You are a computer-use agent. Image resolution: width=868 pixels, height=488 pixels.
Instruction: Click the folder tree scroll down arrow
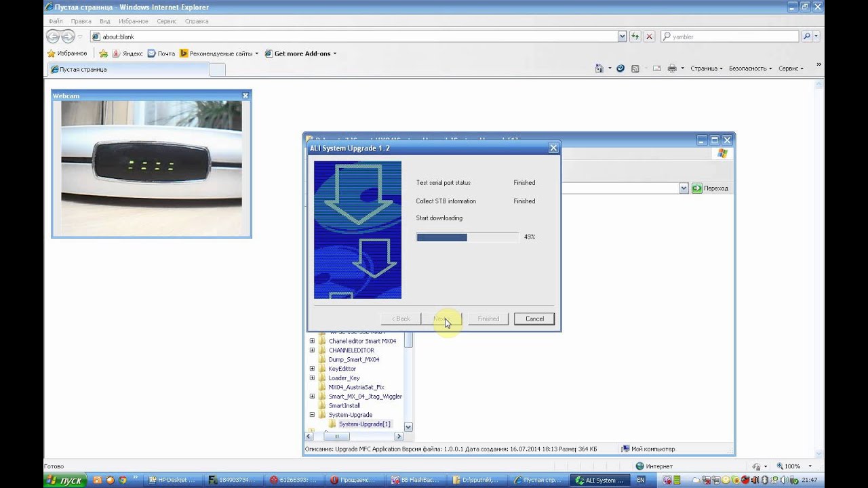408,427
